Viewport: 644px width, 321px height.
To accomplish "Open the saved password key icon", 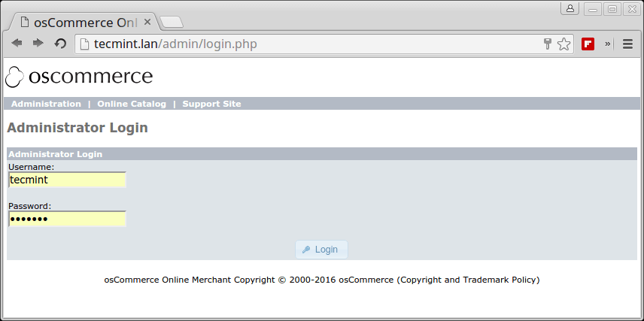I will tap(547, 44).
